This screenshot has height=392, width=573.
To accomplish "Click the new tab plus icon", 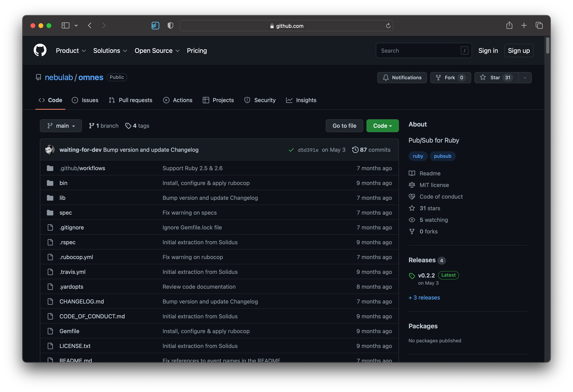I will [x=524, y=25].
